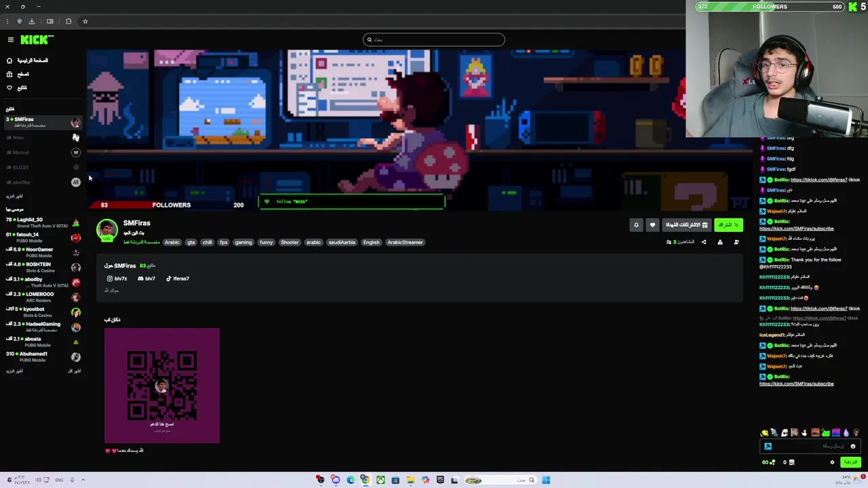Viewport: 868px width, 488px height.
Task: Click the gift subscriptions button
Action: click(686, 225)
